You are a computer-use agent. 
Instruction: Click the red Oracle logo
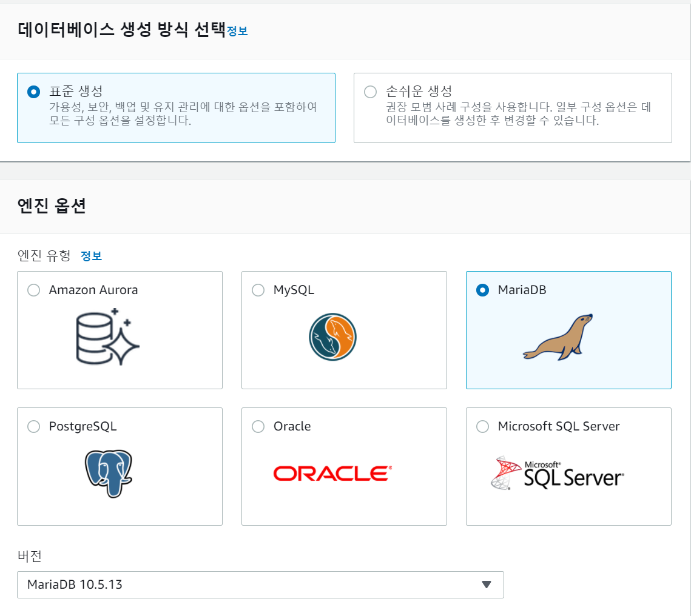click(332, 474)
